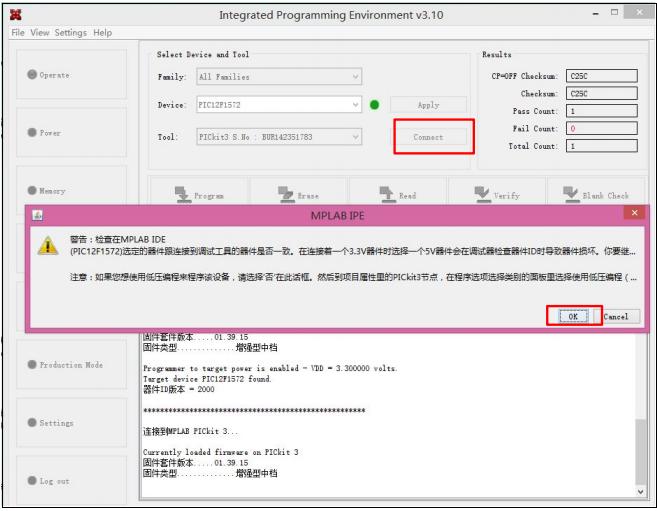Click the Verify button icon
657x511 pixels.
(x=482, y=194)
